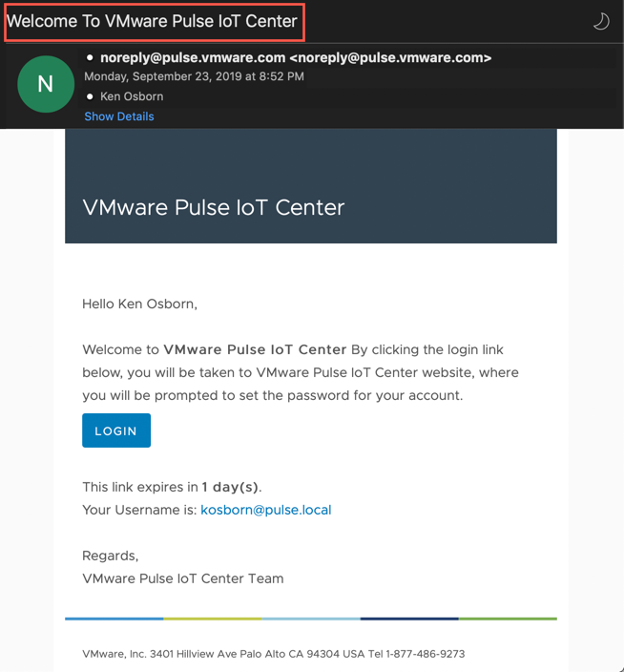Click the email subject title at top
Viewport: 624px width, 672px height.
[154, 21]
